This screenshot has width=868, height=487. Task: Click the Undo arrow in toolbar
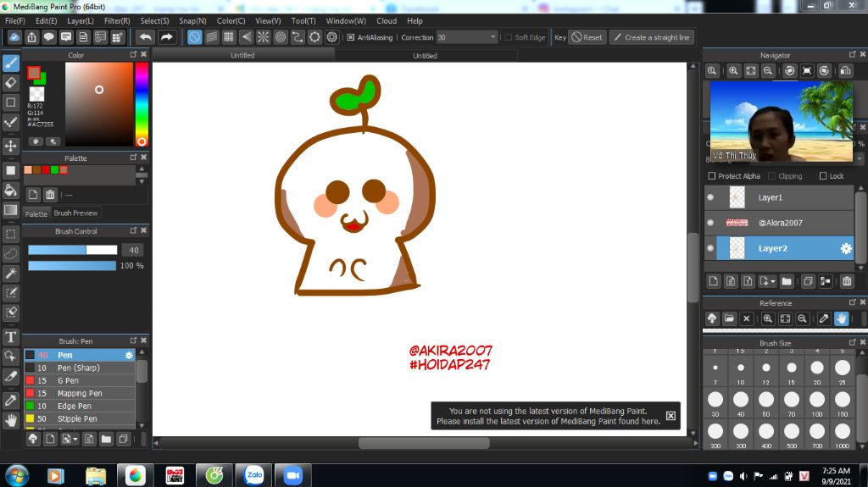point(145,37)
